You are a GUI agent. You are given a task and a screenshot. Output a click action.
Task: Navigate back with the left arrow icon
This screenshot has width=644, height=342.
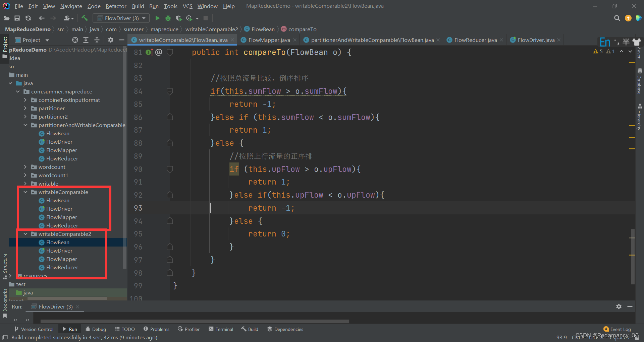pyautogui.click(x=42, y=18)
